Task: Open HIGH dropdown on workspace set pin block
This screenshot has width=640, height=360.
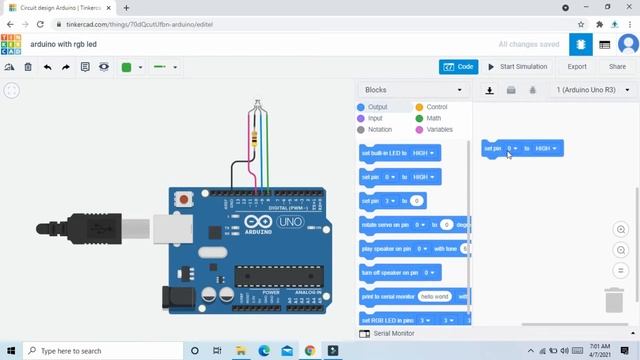Action: click(x=546, y=149)
